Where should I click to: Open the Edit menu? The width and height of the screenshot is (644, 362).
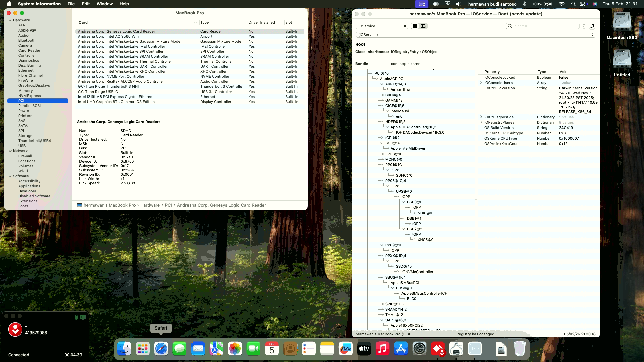coord(86,4)
